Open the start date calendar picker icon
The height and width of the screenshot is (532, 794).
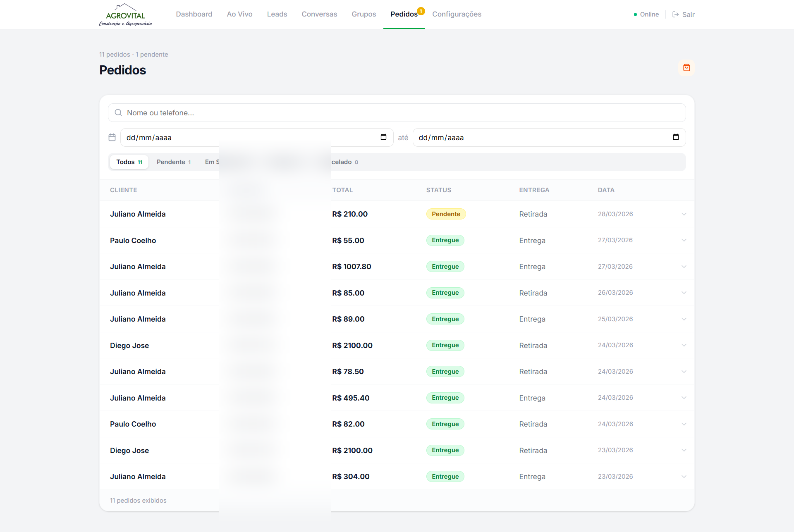[x=383, y=137]
